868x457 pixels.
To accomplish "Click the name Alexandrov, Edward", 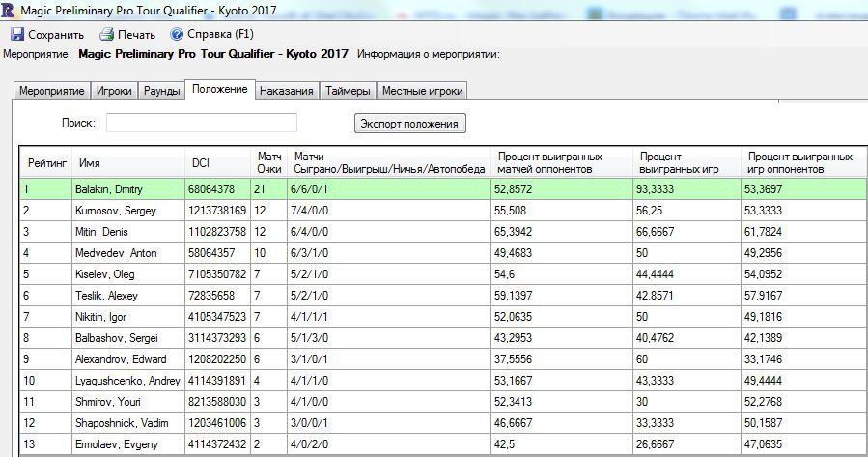I will pyautogui.click(x=121, y=359).
